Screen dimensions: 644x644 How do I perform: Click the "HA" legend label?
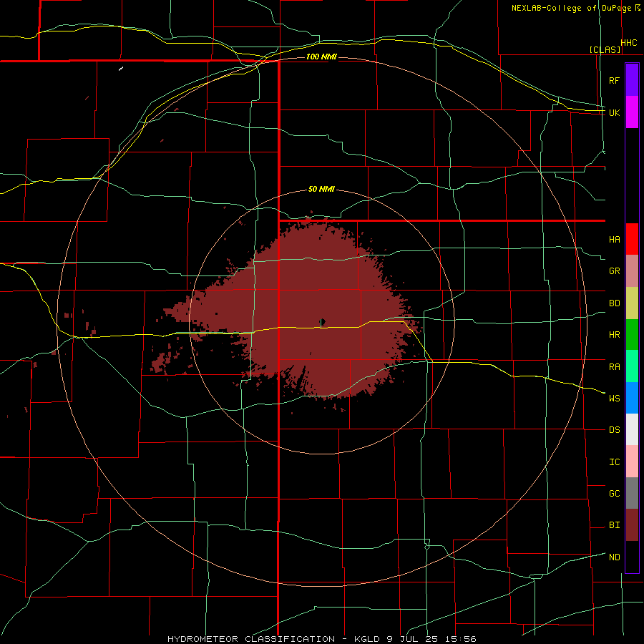(615, 240)
